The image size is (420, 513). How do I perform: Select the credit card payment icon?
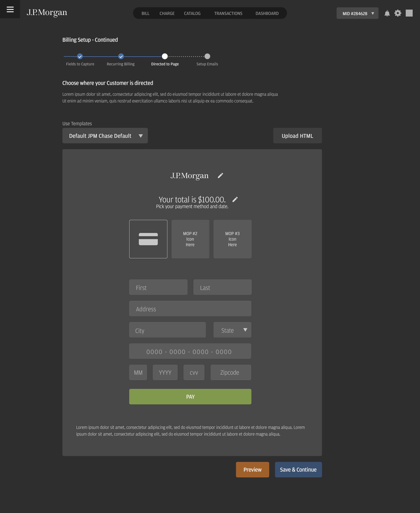click(x=148, y=239)
